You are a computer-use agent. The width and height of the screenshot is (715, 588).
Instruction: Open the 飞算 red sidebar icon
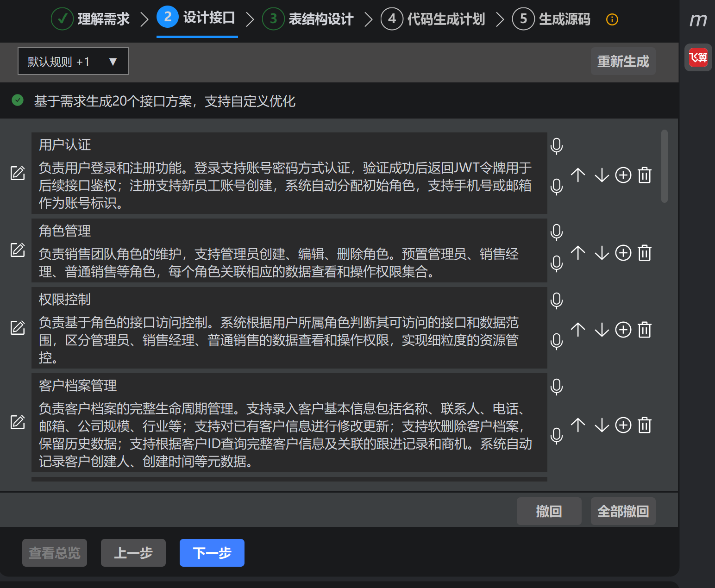point(698,57)
